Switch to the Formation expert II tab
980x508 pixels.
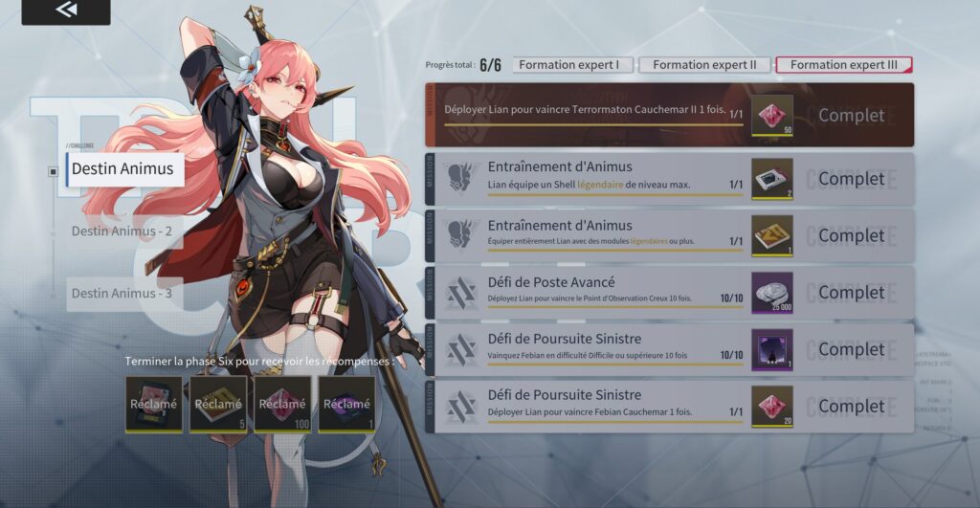point(704,64)
